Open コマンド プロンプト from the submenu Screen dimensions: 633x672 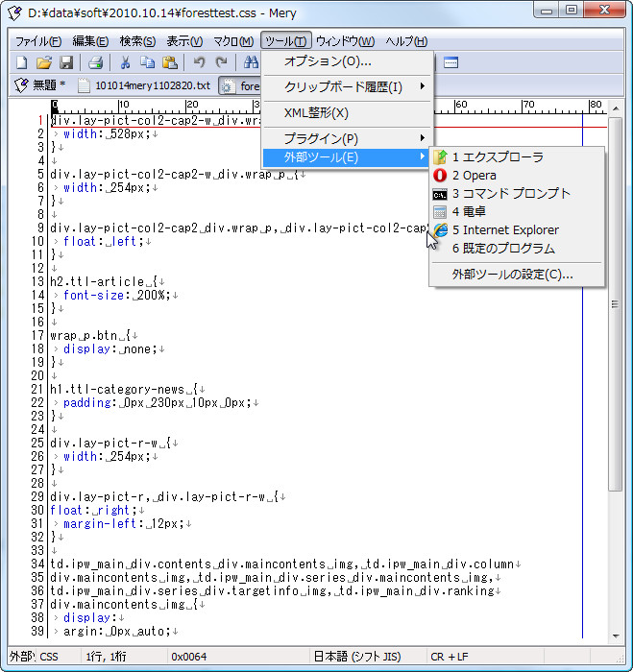tap(517, 194)
